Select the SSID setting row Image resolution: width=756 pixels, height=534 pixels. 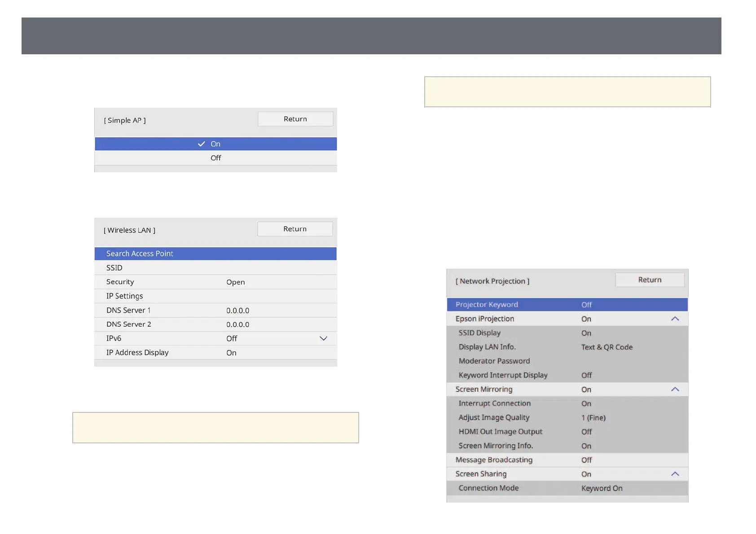215,268
